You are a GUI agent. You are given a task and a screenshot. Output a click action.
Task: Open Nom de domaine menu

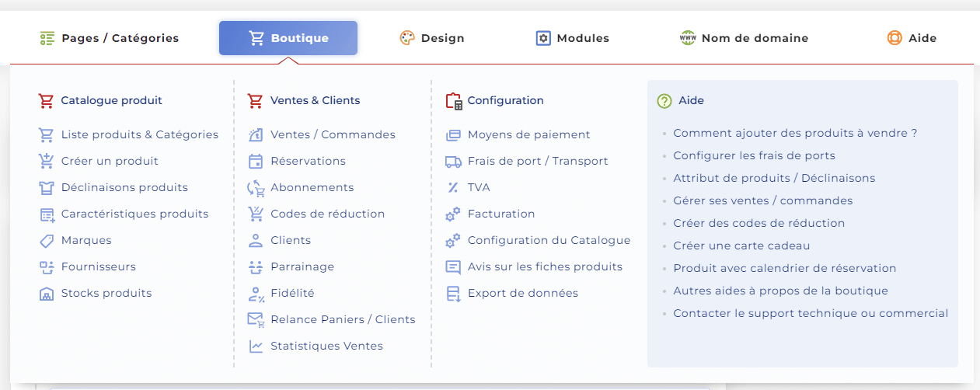[x=744, y=38]
